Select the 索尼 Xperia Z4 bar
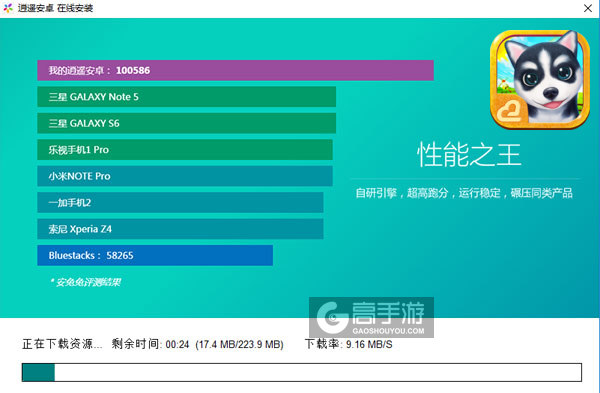This screenshot has height=393, width=600. click(180, 229)
